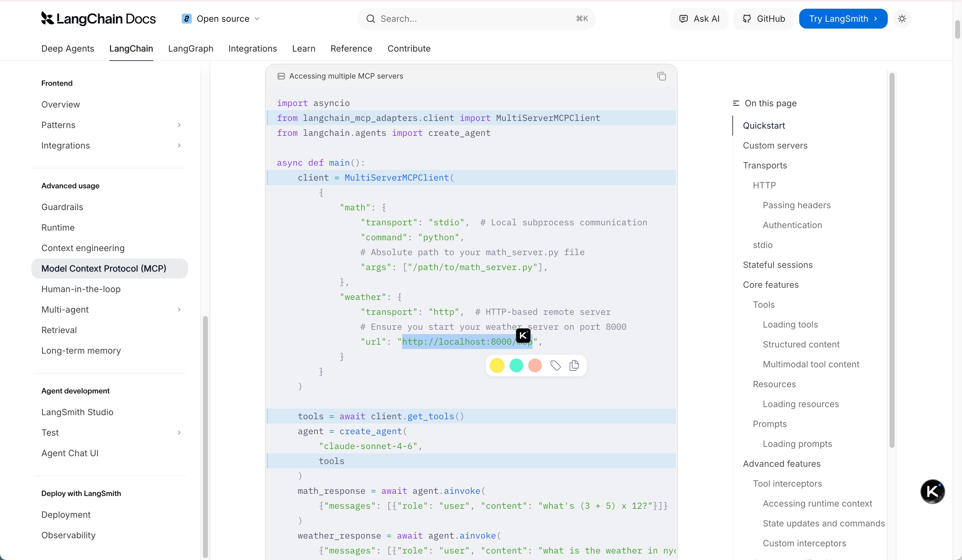Open the Contribute tab
Viewport: 962px width, 560px height.
[x=409, y=48]
